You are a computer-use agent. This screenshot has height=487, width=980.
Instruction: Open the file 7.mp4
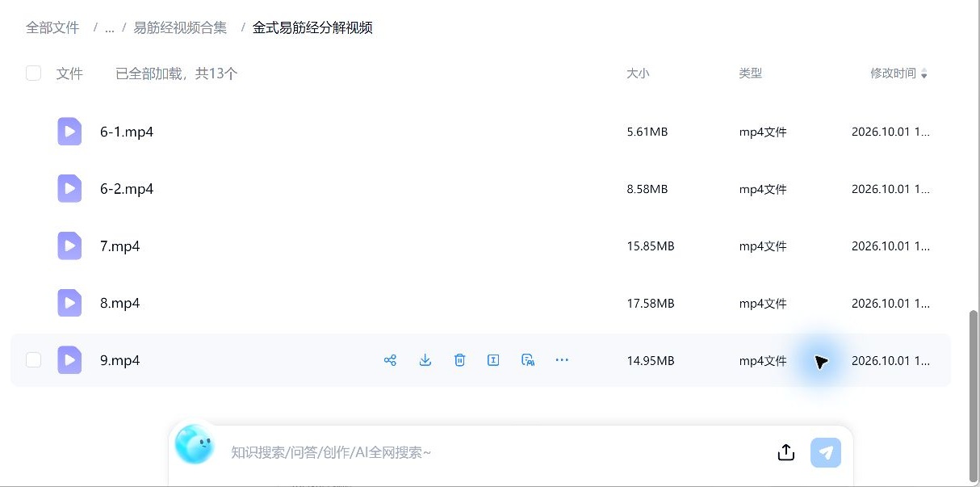(120, 246)
